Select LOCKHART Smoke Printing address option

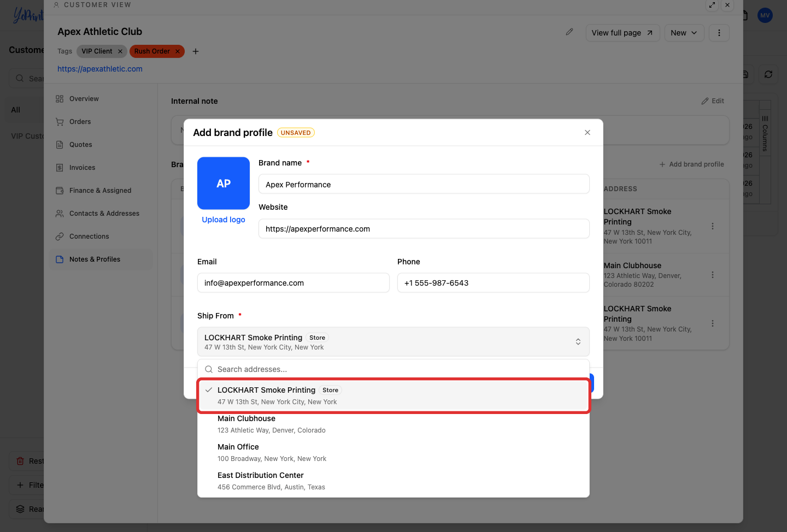click(x=393, y=395)
